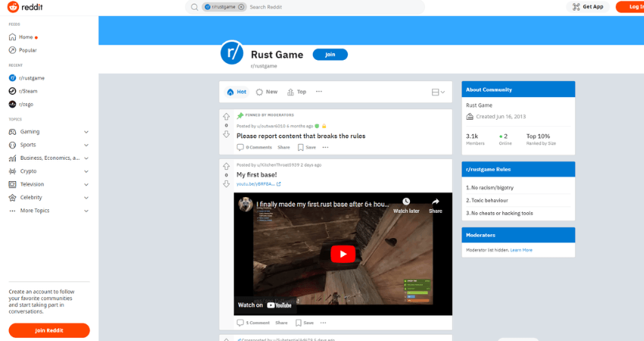
Task: Click the r/csgo community icon
Action: point(12,105)
